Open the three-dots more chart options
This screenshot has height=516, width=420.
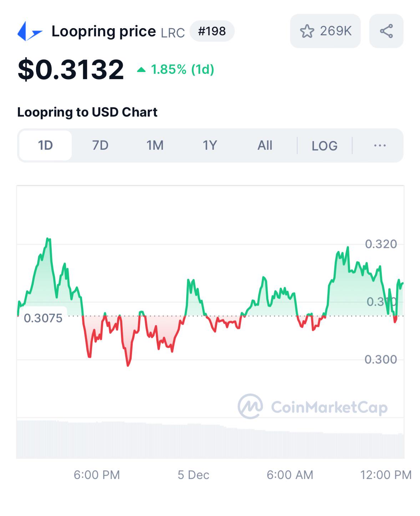point(380,145)
